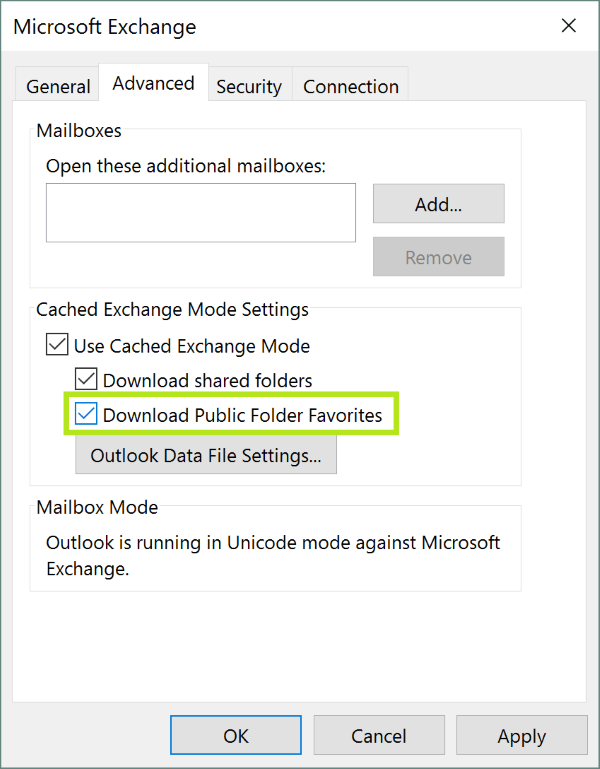Click the 'Outlook is running in Unicode mode' text
The height and width of the screenshot is (769, 600).
pos(273,556)
